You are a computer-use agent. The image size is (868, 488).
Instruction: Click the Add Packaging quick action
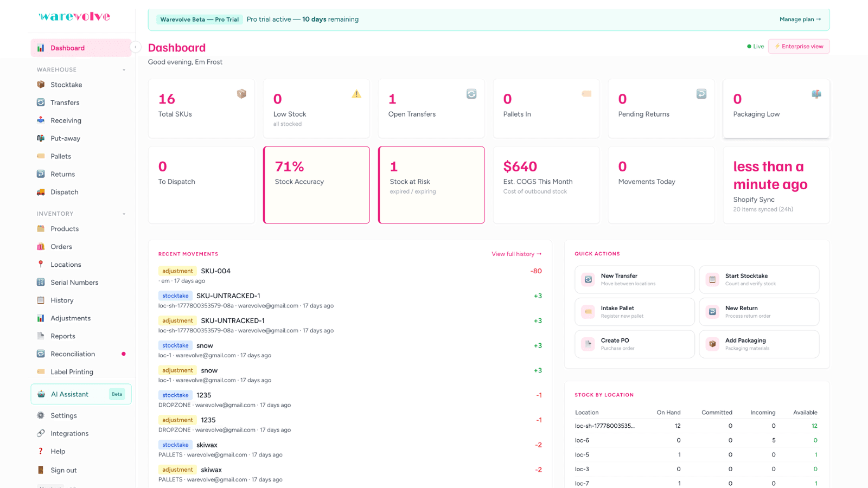(x=759, y=344)
